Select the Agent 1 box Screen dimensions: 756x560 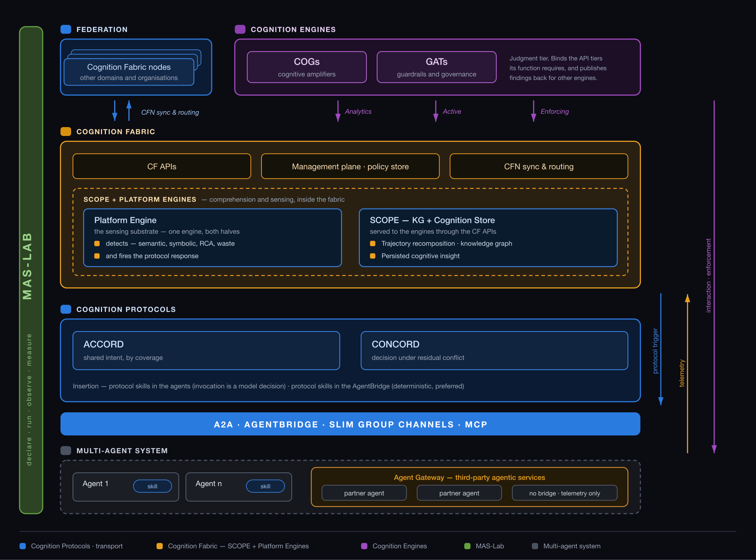click(x=126, y=487)
